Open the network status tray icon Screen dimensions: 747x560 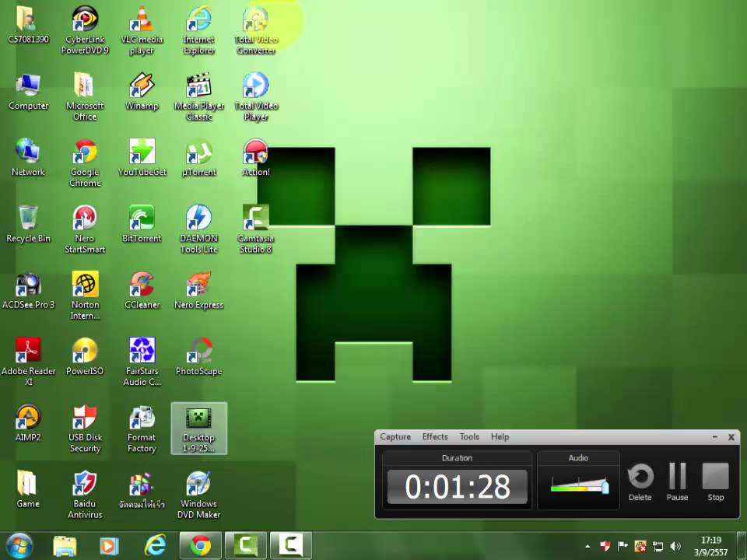click(x=658, y=546)
